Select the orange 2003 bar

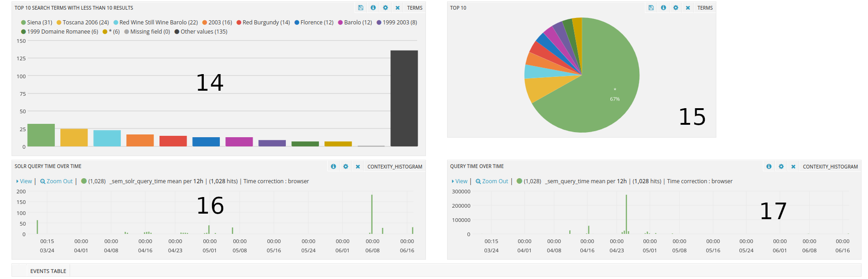pos(140,140)
